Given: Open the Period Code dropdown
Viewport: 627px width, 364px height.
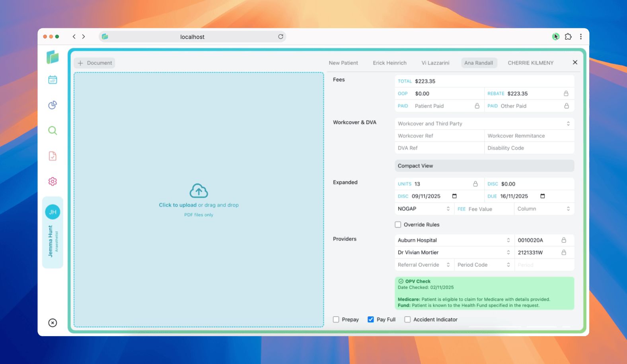Looking at the screenshot, I should 484,265.
